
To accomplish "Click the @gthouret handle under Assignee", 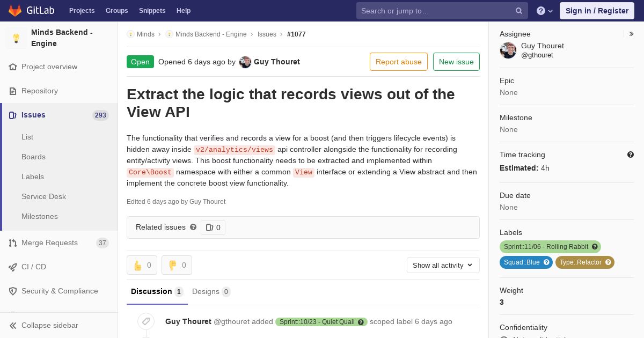I will point(537,55).
